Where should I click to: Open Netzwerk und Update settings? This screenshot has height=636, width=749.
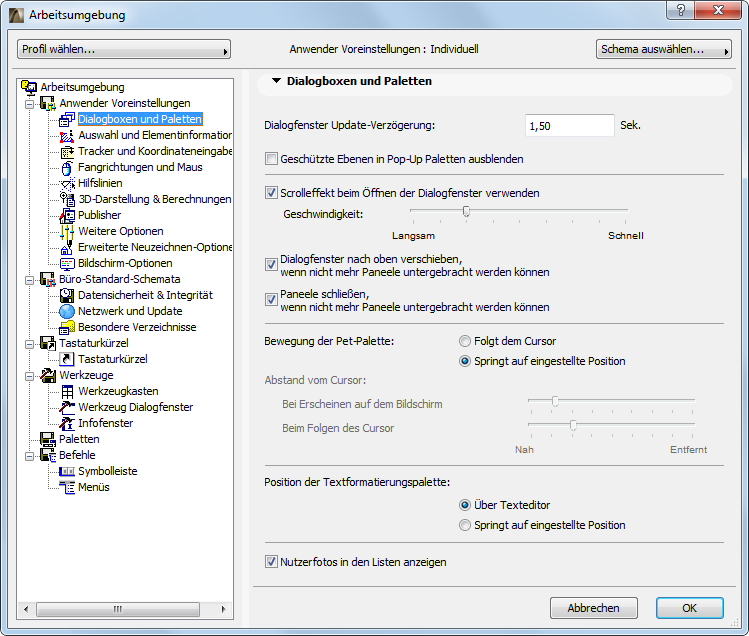[130, 311]
